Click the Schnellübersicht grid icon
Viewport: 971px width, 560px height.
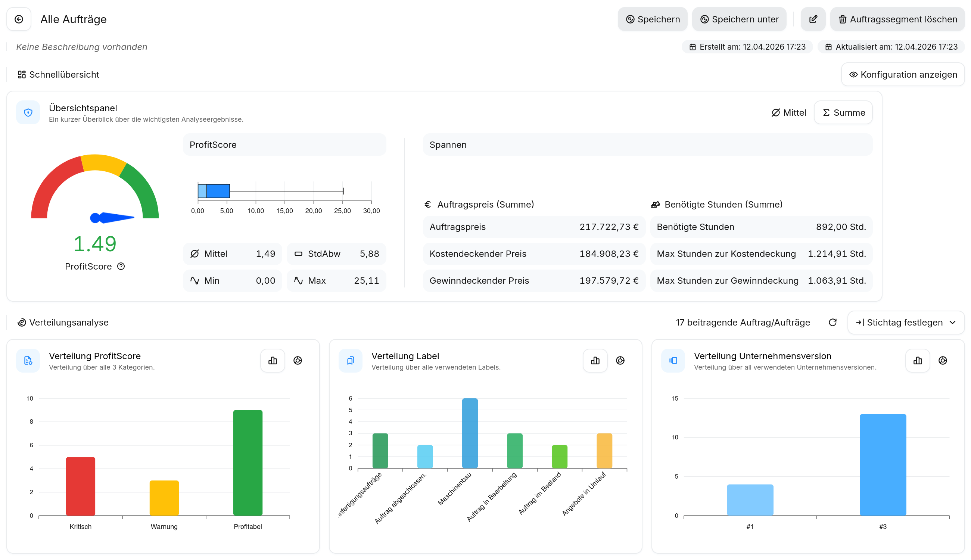point(22,75)
